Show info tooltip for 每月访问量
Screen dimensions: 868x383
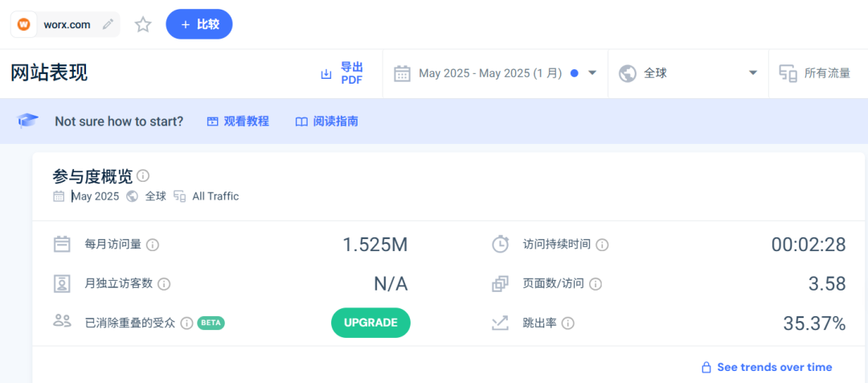tap(153, 245)
